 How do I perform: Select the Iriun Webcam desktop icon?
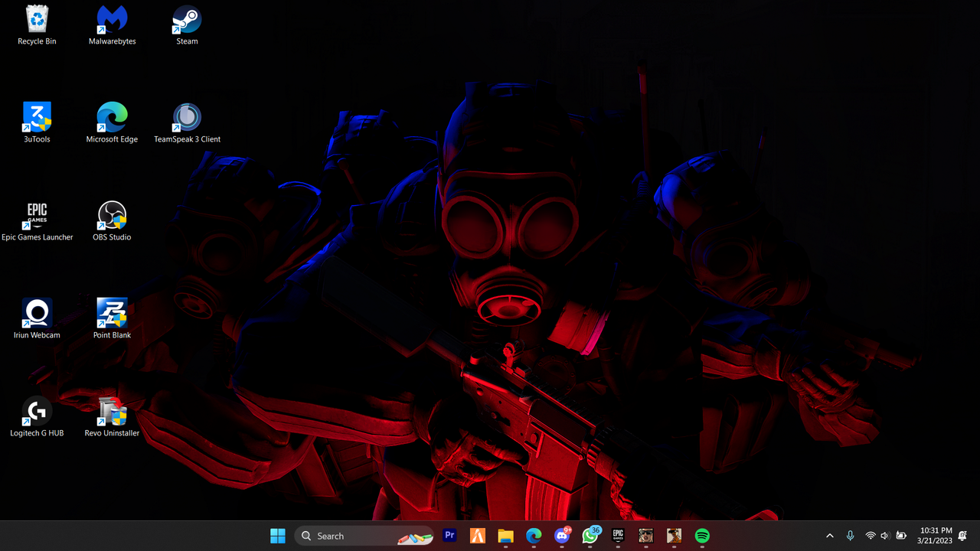(x=37, y=318)
